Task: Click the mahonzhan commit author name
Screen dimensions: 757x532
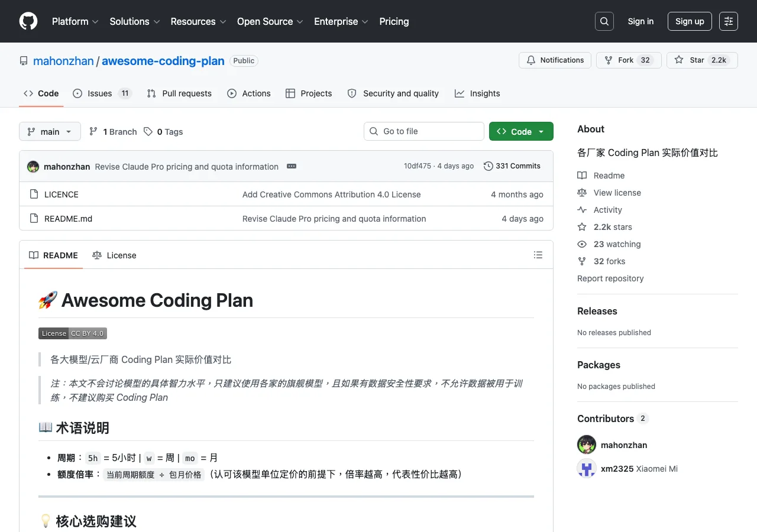Action: [x=67, y=167]
